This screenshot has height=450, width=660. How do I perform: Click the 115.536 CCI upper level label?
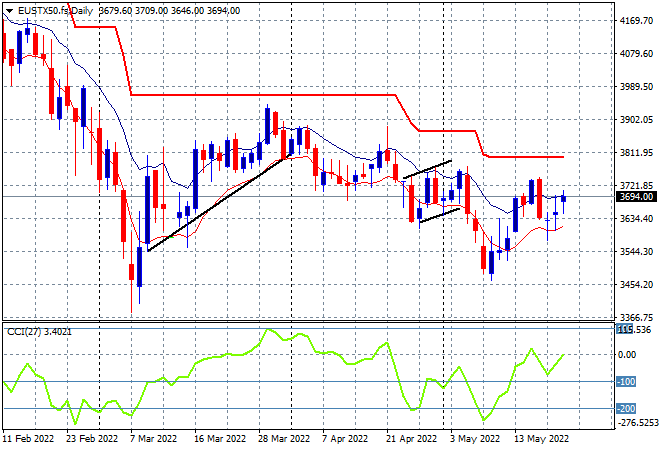pyautogui.click(x=634, y=329)
